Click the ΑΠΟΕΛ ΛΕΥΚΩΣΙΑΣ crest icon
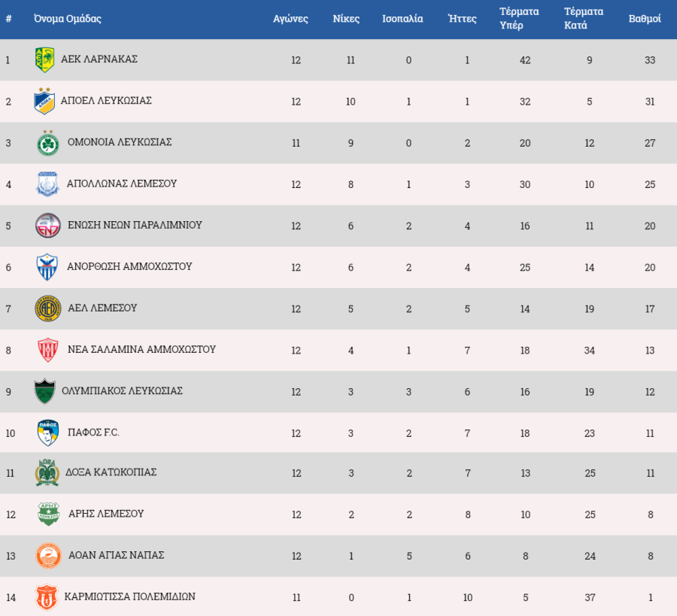Screen dimensions: 677x616 tap(44, 101)
